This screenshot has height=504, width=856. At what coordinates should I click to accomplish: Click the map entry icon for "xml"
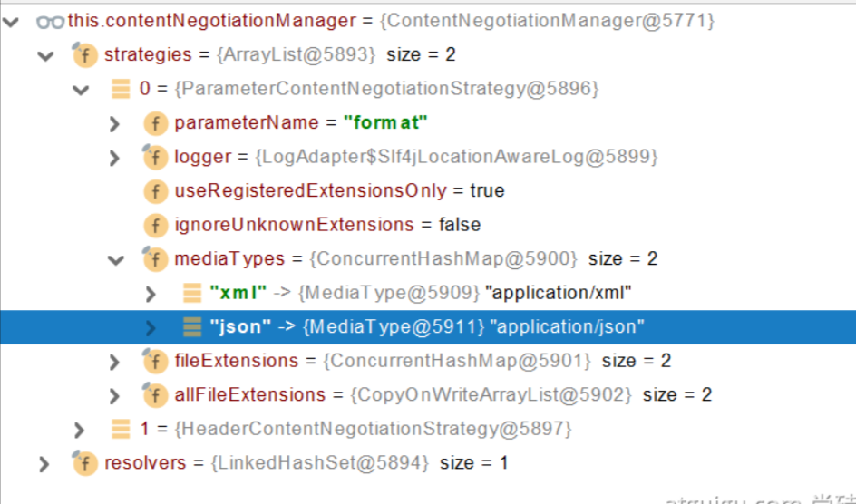191,293
